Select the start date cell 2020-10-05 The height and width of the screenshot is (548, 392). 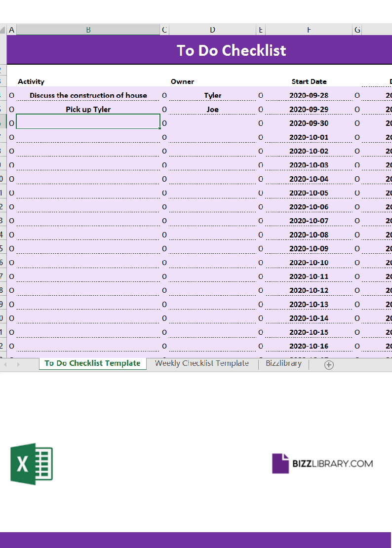(309, 193)
